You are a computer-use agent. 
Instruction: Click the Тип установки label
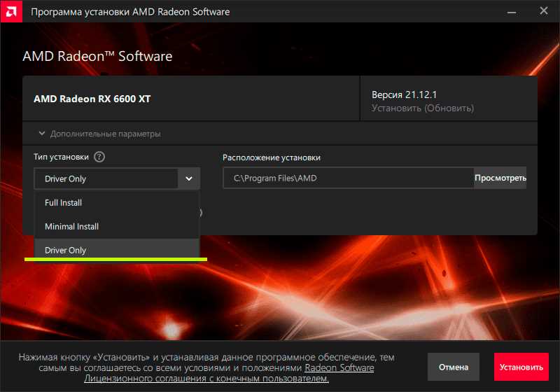61,157
